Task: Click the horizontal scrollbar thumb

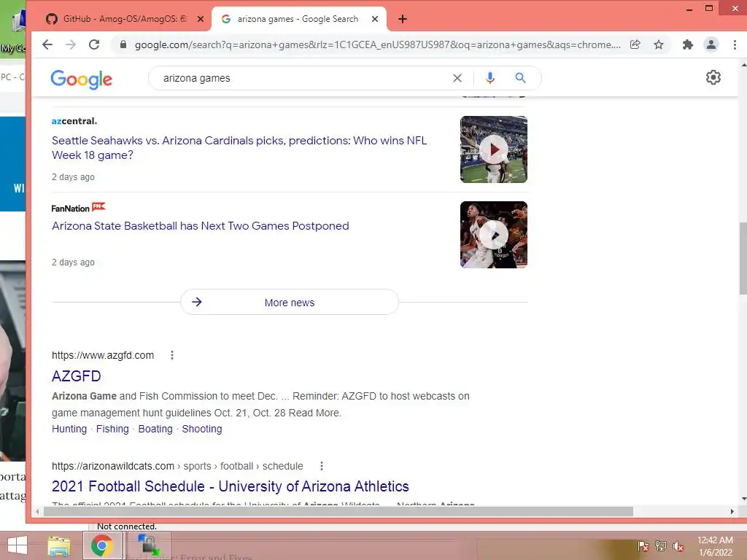Action: 338,511
